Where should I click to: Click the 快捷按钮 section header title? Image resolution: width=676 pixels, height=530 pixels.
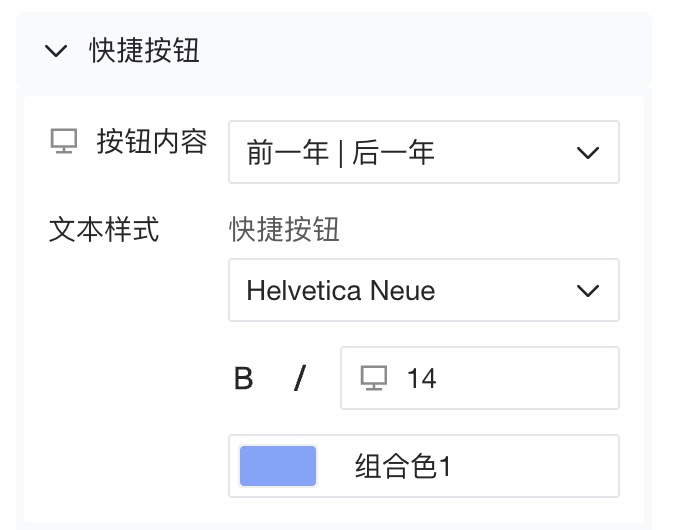[144, 51]
